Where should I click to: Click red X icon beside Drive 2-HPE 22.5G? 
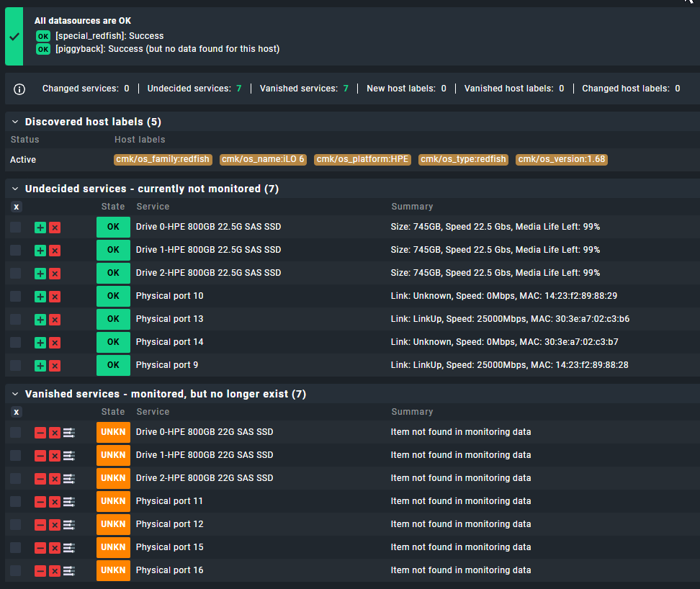coord(55,273)
